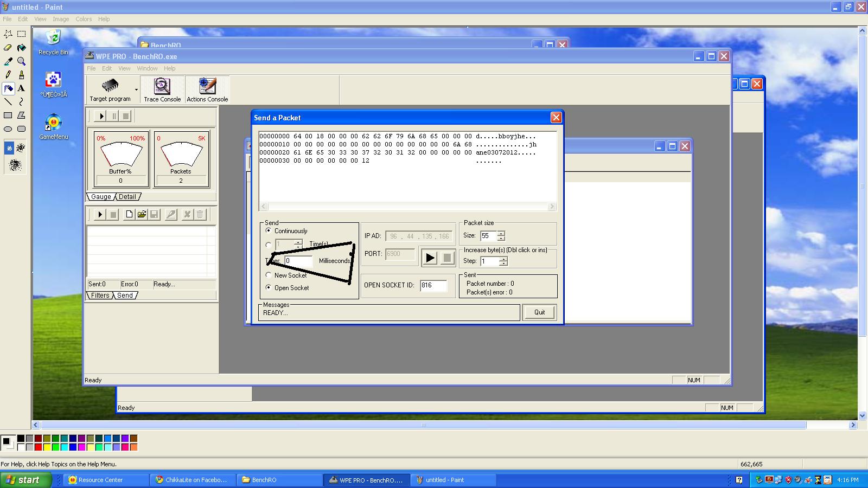The image size is (868, 488).
Task: Click the OPEN SOCKET ID input field
Action: (433, 285)
